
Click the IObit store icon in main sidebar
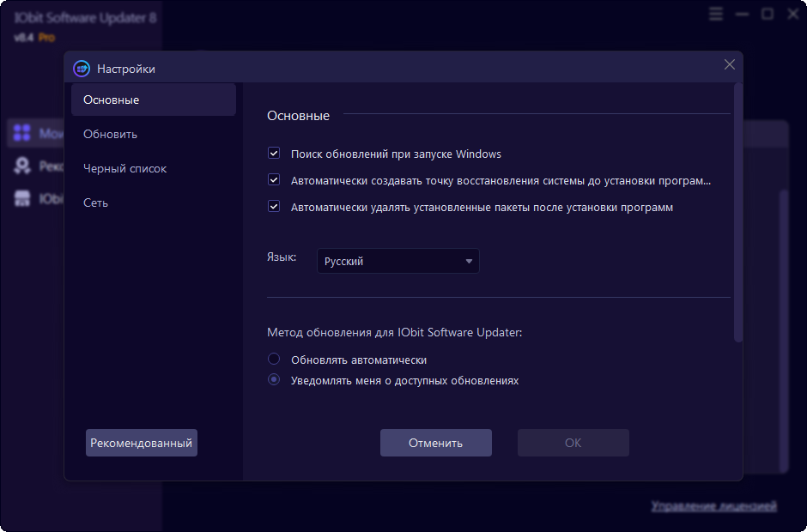pyautogui.click(x=21, y=199)
